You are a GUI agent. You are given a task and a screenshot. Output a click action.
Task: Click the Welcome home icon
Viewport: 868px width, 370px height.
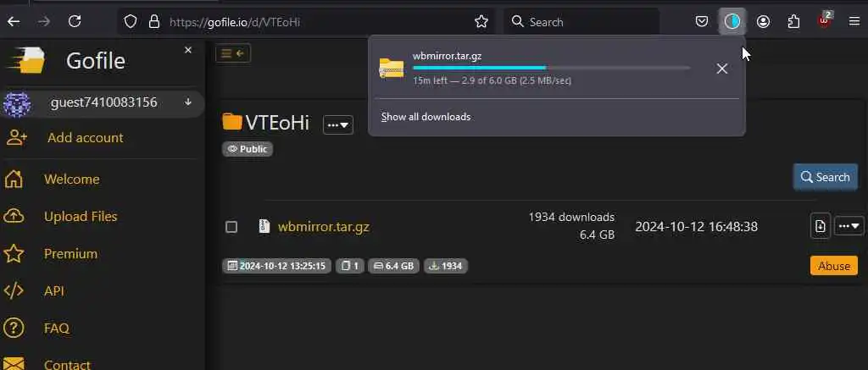click(x=14, y=179)
